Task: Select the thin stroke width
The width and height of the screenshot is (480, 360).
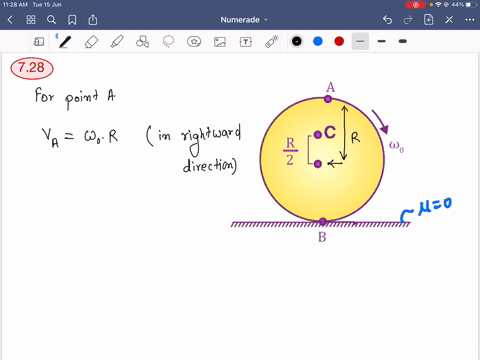Action: [x=360, y=41]
